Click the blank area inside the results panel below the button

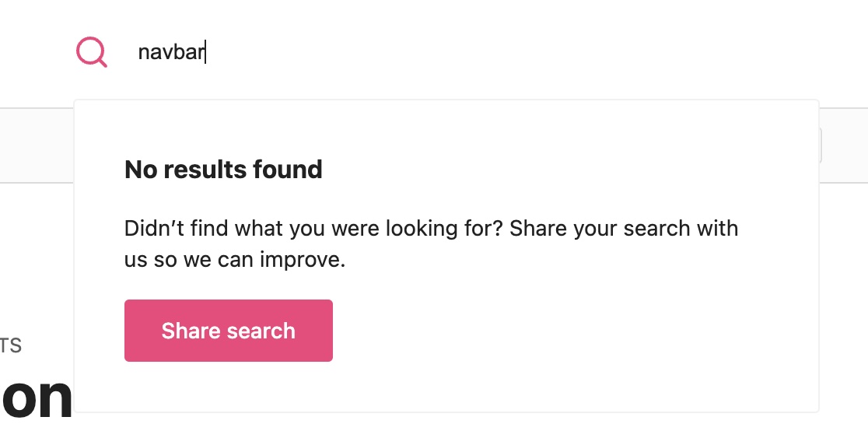446,387
